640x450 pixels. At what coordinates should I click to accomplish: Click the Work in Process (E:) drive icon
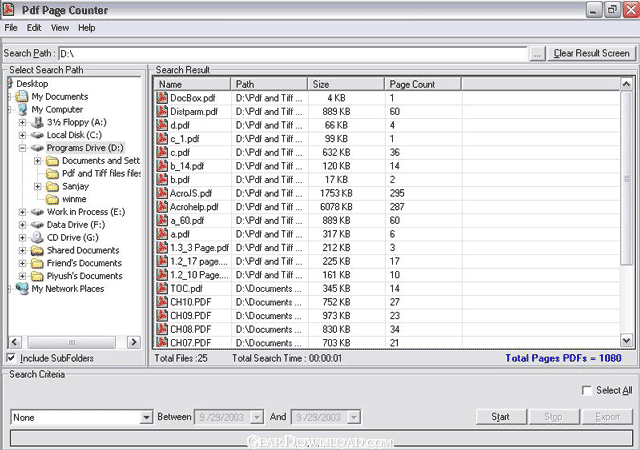point(37,212)
